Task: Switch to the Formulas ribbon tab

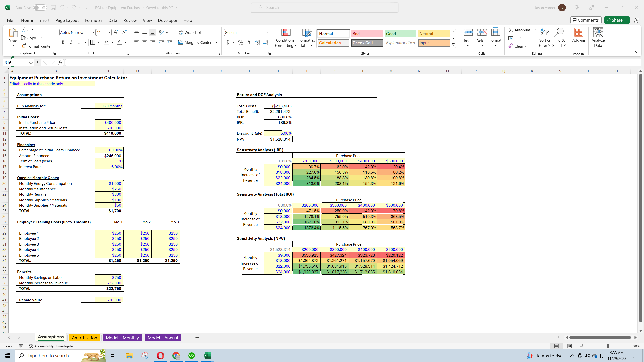Action: (x=93, y=20)
